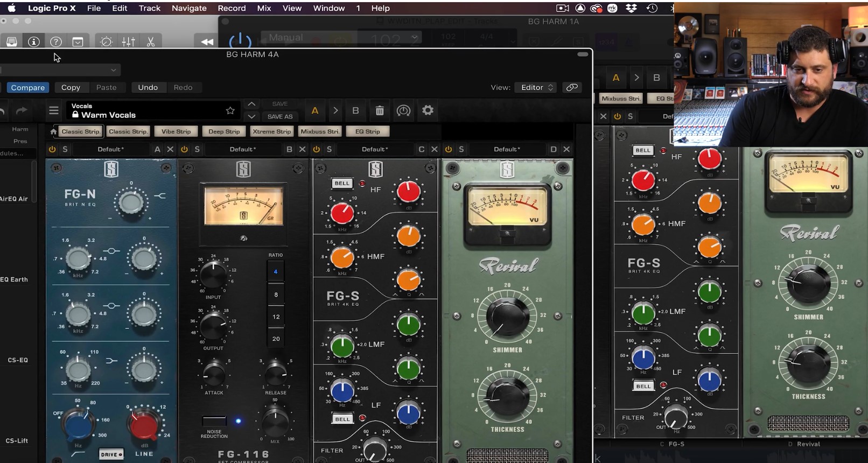
Task: Open the Logic Pro library icon
Action: pyautogui.click(x=12, y=41)
